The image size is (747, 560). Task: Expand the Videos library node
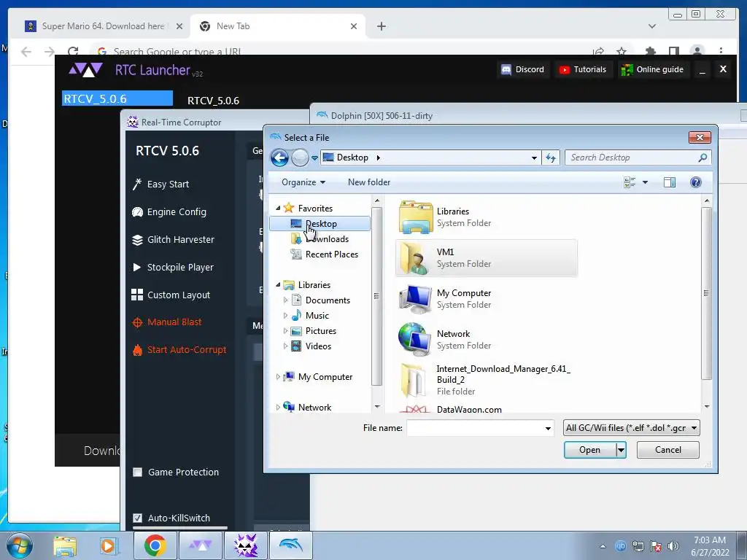click(285, 346)
